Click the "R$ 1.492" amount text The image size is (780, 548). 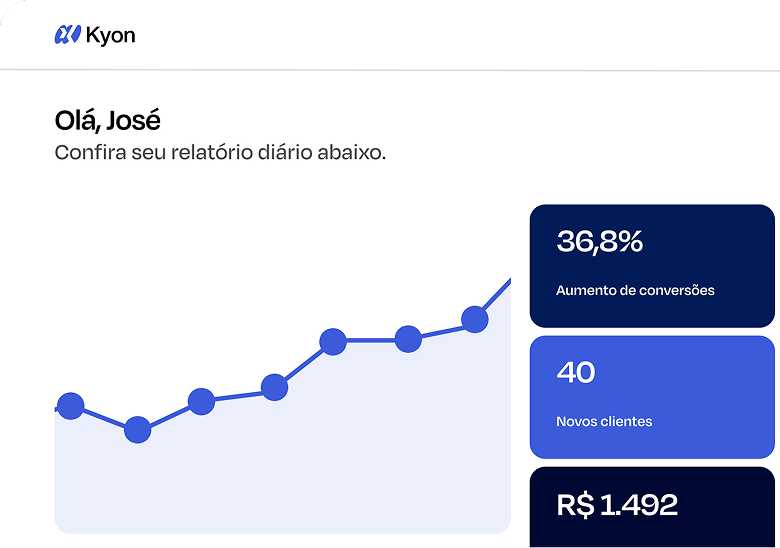pyautogui.click(x=617, y=505)
